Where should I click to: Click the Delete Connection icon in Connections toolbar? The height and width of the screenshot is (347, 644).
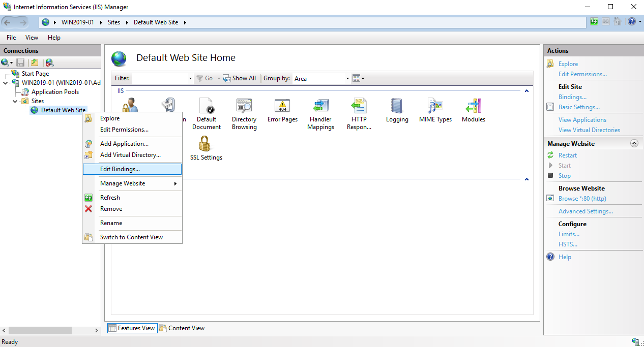[x=49, y=62]
